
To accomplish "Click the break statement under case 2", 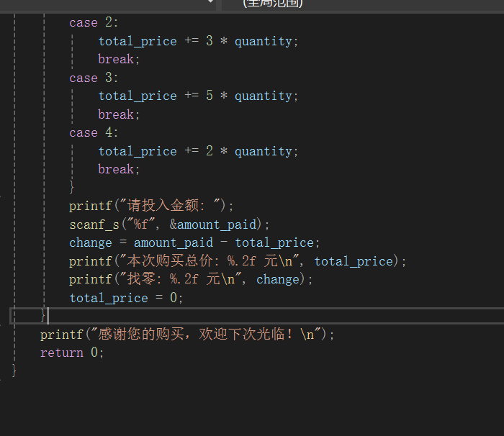I will pos(119,60).
